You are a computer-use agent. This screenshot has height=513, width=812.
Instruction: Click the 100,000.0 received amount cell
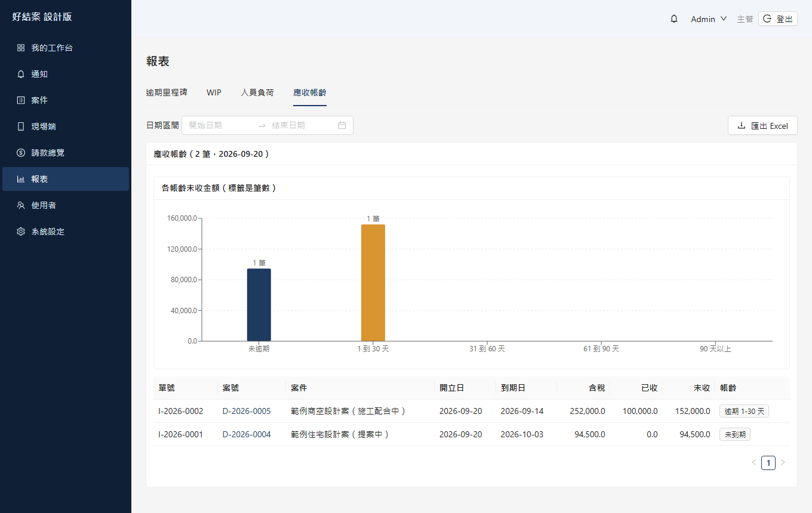pos(637,411)
